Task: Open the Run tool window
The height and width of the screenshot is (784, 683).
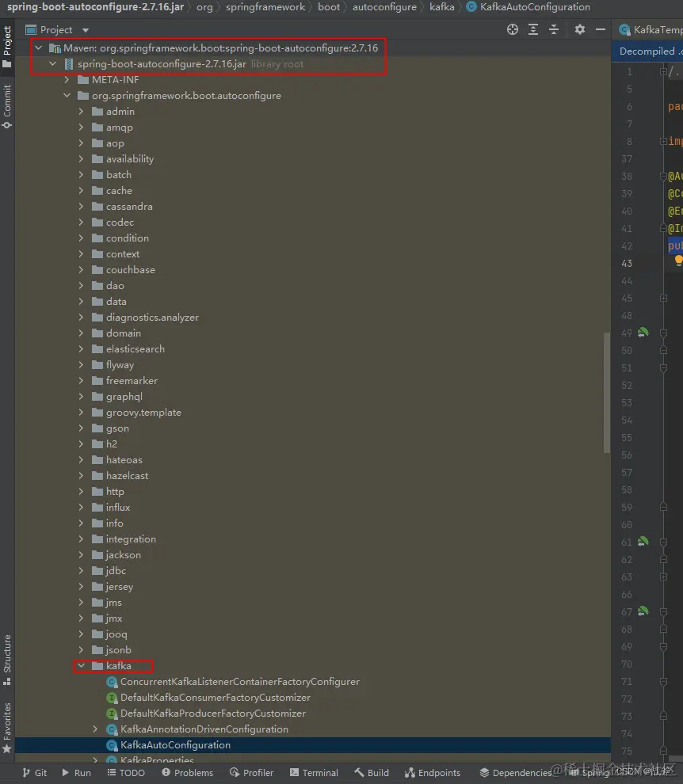Action: [x=76, y=772]
